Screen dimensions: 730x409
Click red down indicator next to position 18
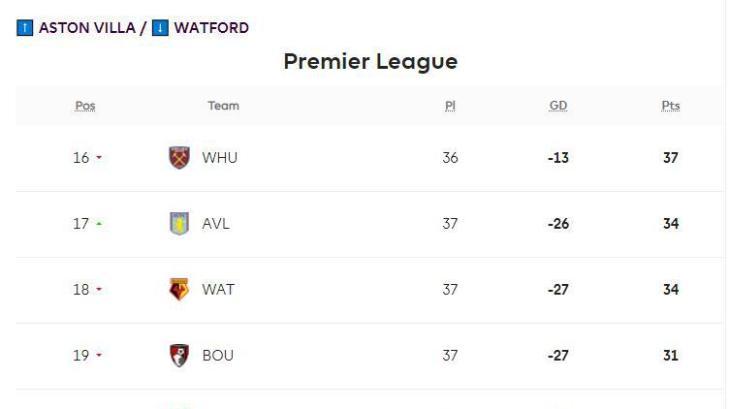click(x=99, y=289)
